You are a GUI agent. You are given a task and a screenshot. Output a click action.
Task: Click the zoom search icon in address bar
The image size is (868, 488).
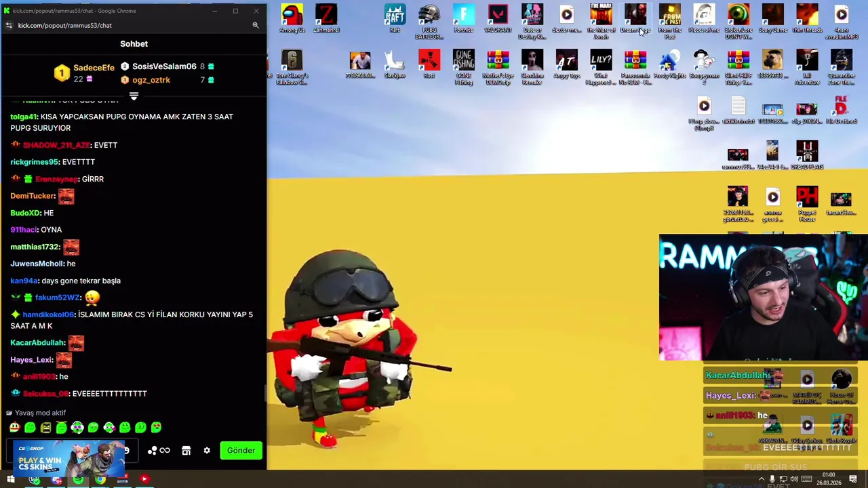(256, 25)
